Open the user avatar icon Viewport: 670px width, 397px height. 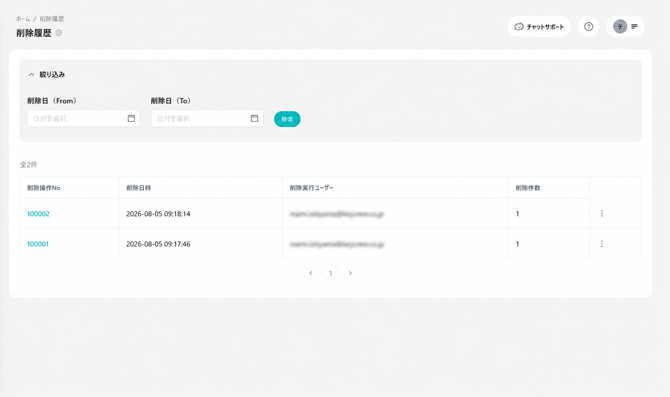pyautogui.click(x=620, y=26)
